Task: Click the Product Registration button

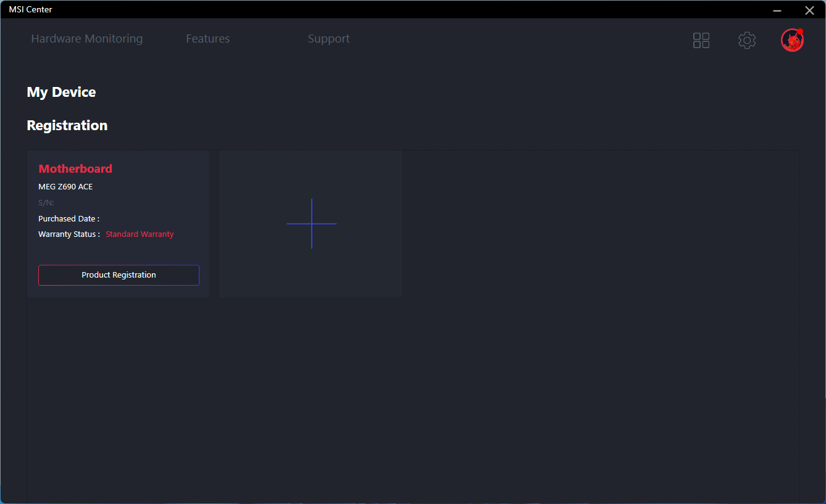Action: pos(119,275)
